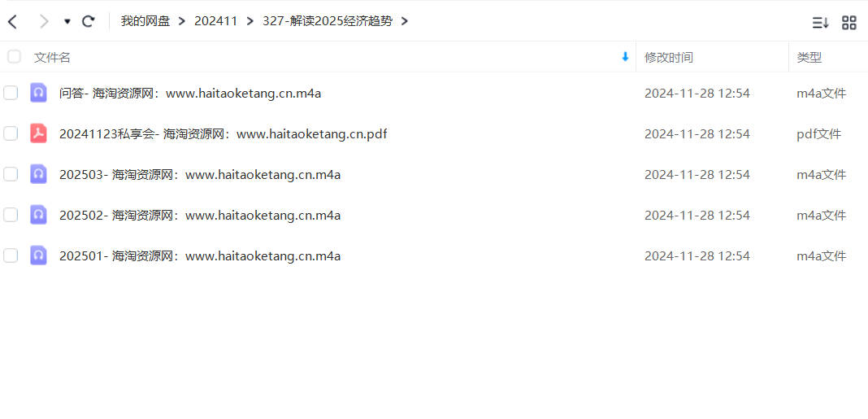The width and height of the screenshot is (868, 419).
Task: Open the sort order menu icon
Action: 820,23
